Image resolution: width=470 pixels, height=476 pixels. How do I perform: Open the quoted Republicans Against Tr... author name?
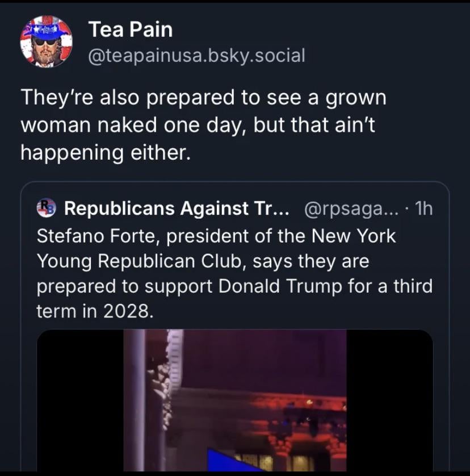(x=177, y=208)
